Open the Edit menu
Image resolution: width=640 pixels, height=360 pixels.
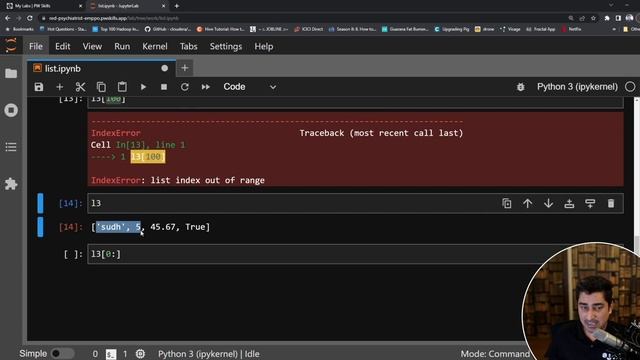tap(62, 47)
